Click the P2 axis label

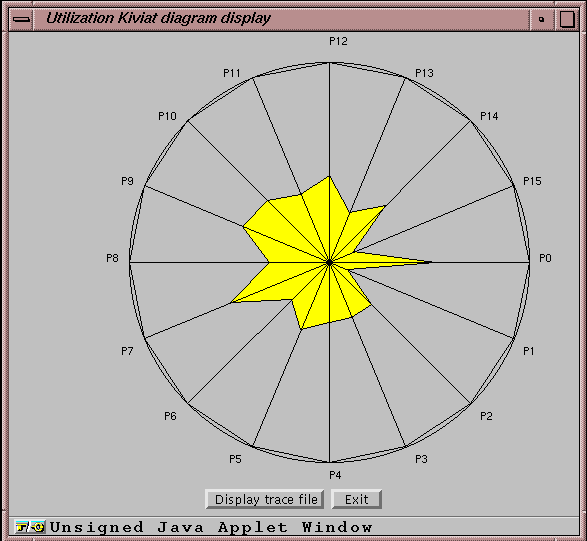click(x=486, y=416)
